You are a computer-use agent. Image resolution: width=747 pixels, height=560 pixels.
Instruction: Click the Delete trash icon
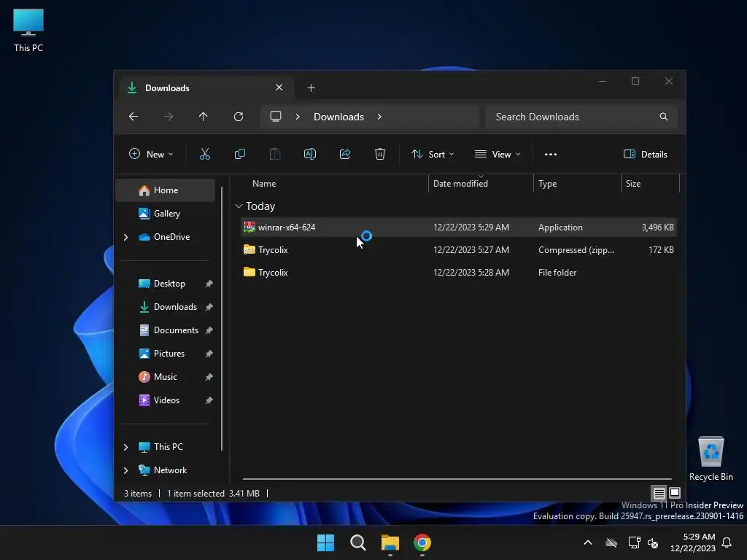(x=379, y=154)
